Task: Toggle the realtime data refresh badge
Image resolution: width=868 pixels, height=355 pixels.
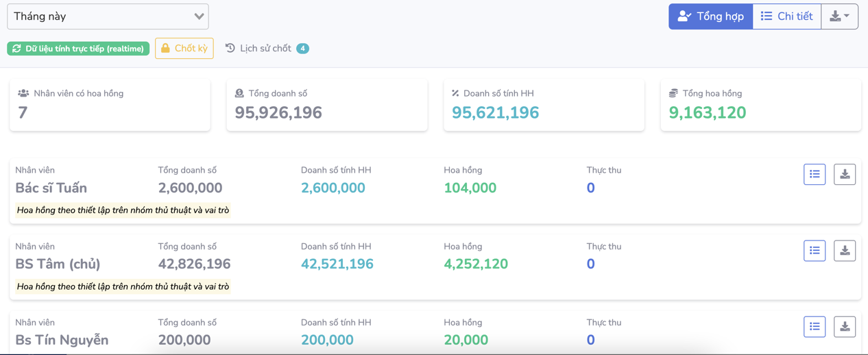Action: pos(78,49)
